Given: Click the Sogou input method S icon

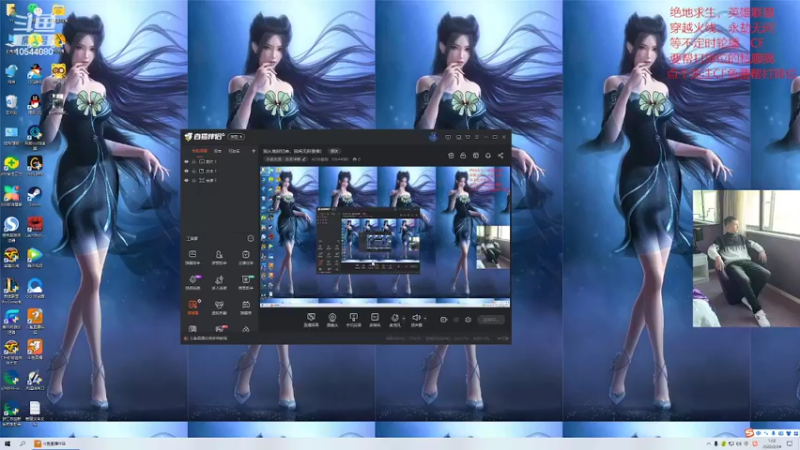Looking at the screenshot, I should click(x=749, y=433).
